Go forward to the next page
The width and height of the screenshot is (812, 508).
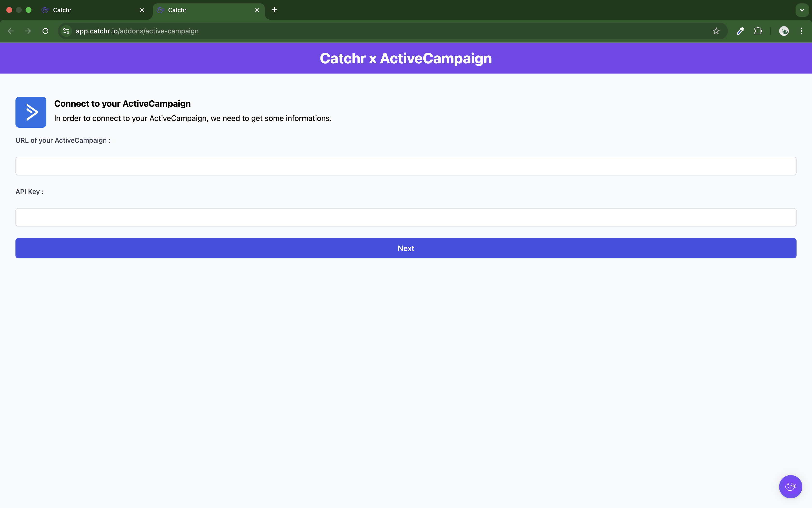pos(28,31)
